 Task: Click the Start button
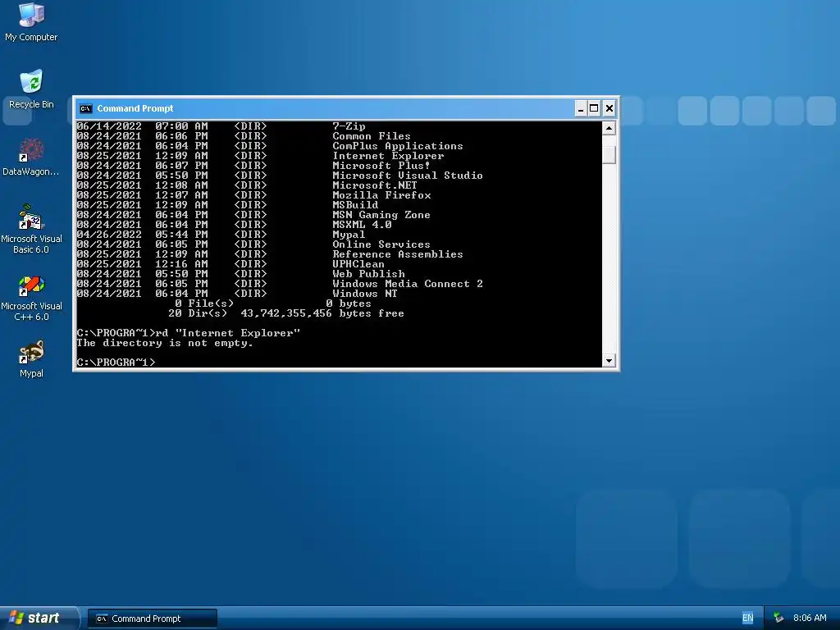[x=39, y=619]
